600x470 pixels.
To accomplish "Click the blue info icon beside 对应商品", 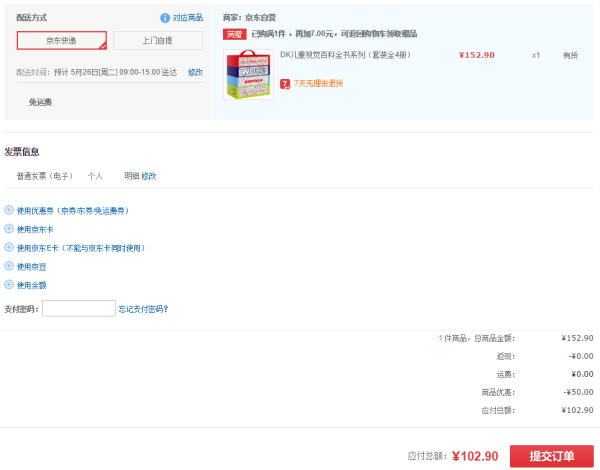I will 165,18.
